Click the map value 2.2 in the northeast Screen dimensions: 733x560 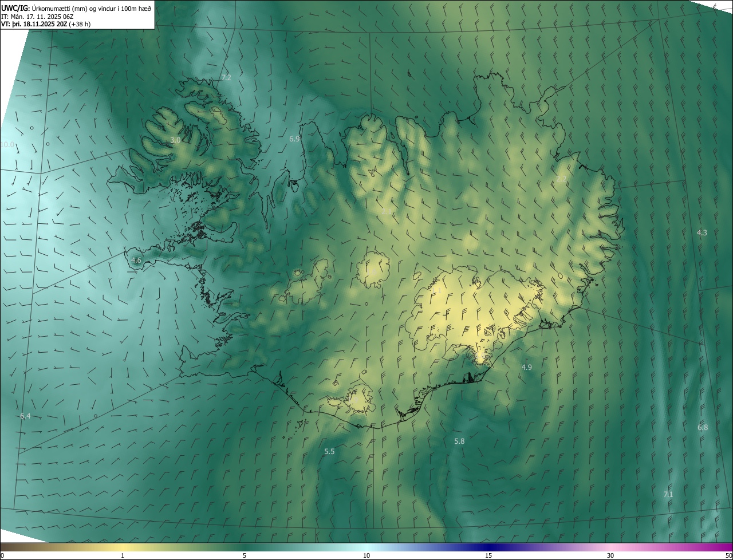tap(561, 179)
